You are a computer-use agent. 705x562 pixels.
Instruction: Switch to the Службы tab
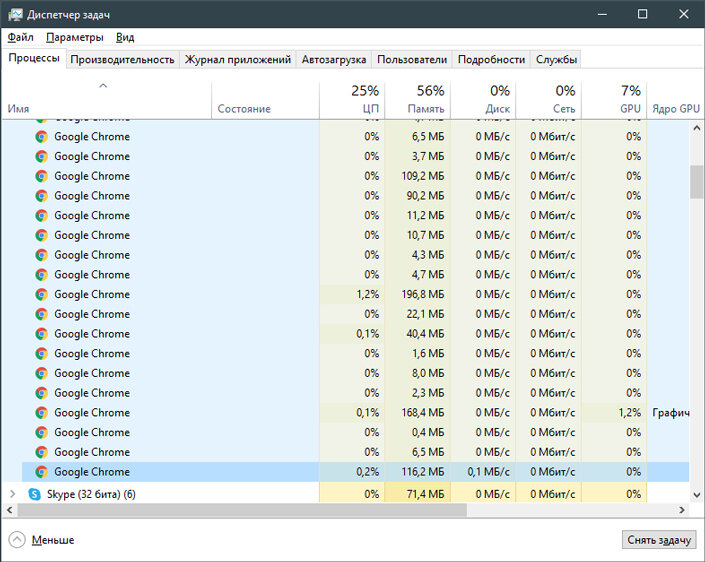[556, 59]
